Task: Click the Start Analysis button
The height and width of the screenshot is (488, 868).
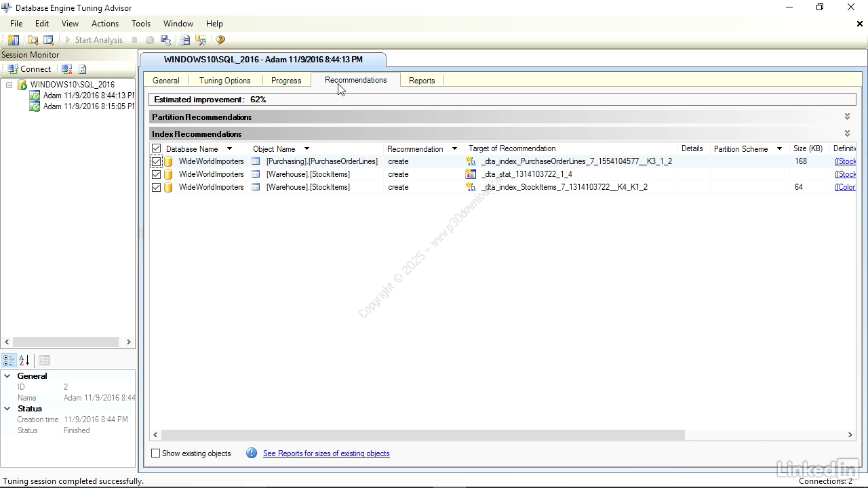Action: [94, 40]
